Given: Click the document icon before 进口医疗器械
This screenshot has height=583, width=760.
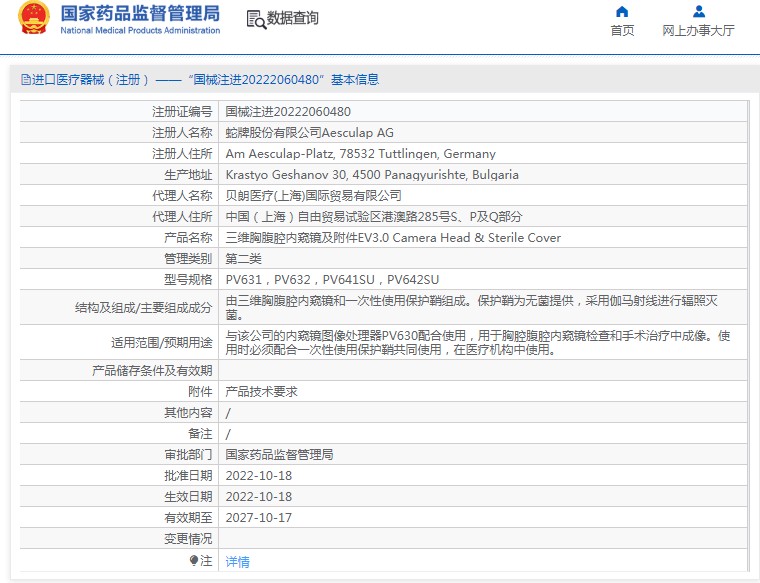Looking at the screenshot, I should tap(26, 79).
